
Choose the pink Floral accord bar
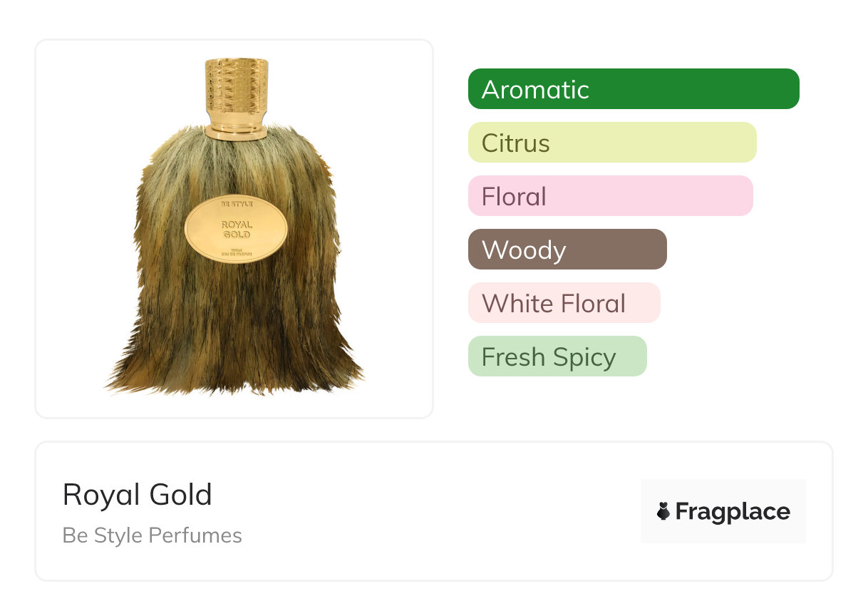[610, 196]
